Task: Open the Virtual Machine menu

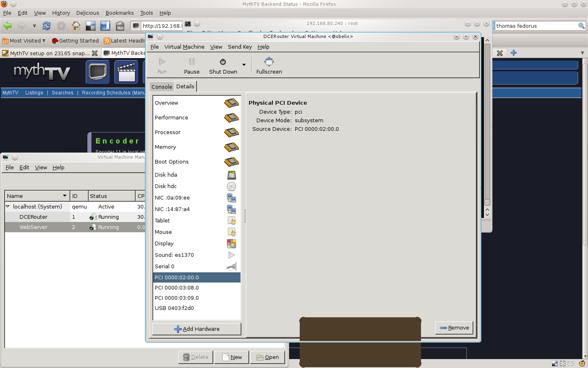Action: click(x=184, y=47)
